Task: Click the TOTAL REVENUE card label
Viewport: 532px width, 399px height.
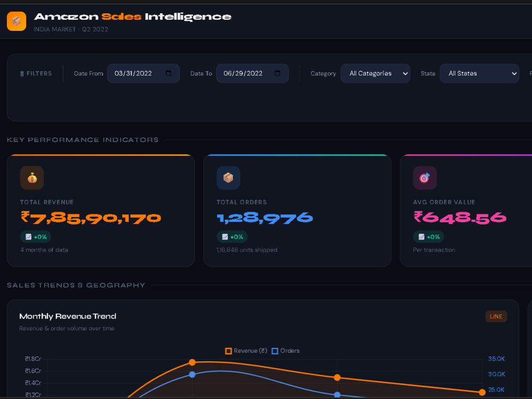Action: [x=47, y=202]
